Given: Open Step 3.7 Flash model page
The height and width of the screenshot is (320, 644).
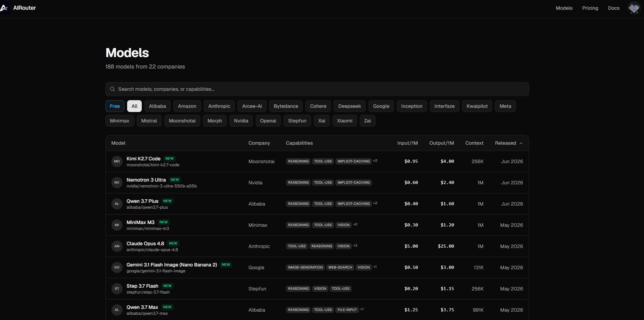Looking at the screenshot, I should 142,286.
